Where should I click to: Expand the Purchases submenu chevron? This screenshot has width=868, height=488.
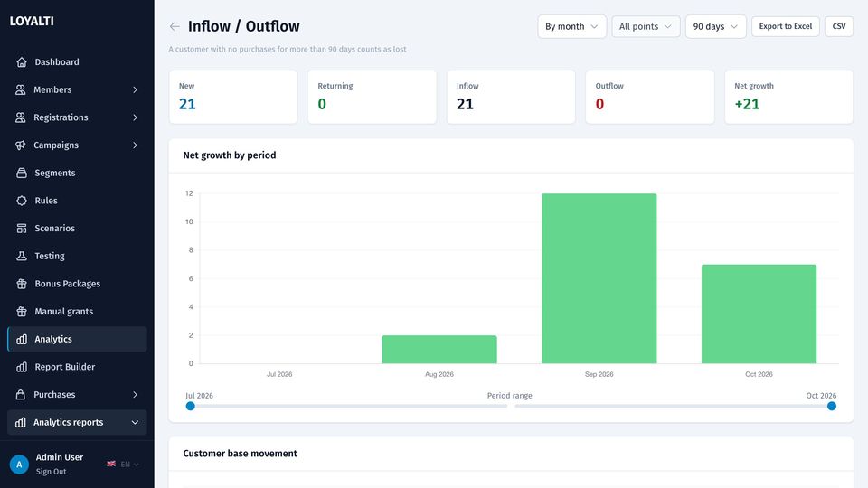135,395
